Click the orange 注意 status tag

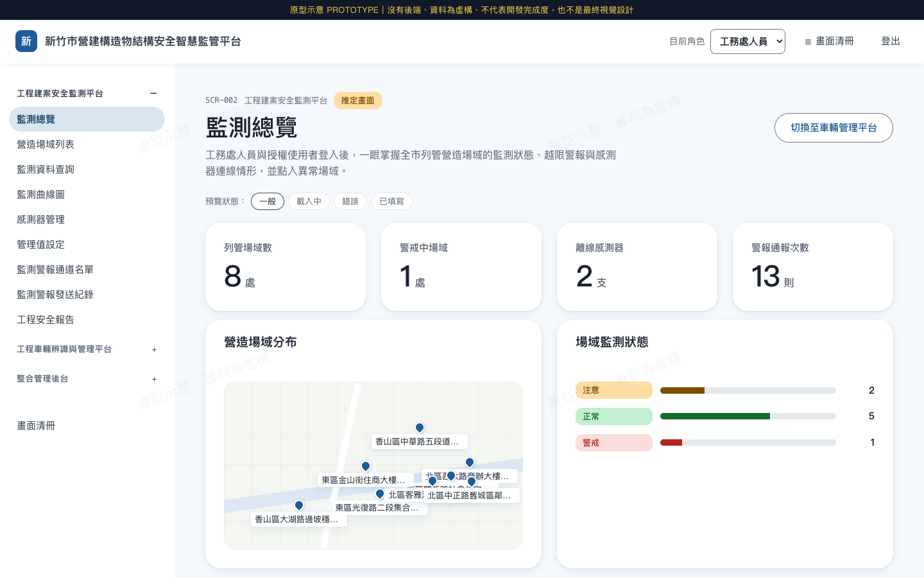[x=614, y=390]
